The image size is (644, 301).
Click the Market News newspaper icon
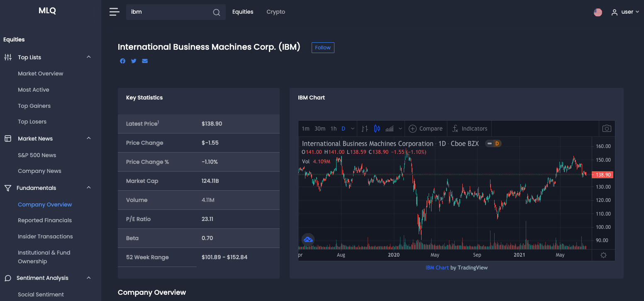tap(8, 138)
